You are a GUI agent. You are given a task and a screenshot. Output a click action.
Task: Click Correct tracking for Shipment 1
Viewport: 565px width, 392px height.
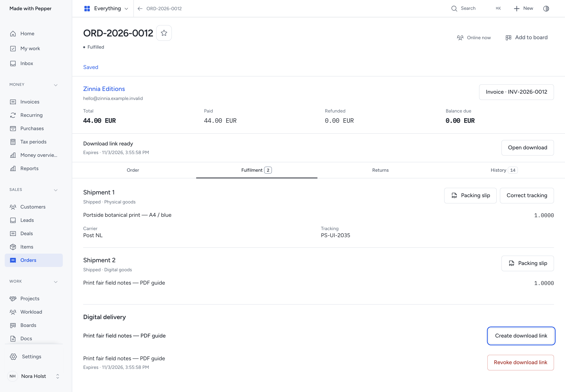tap(527, 195)
